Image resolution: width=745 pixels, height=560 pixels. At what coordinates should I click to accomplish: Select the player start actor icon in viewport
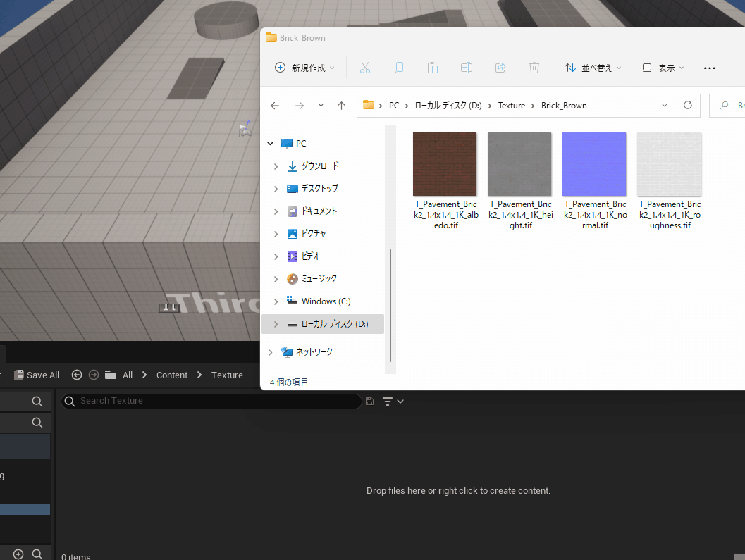[x=245, y=129]
